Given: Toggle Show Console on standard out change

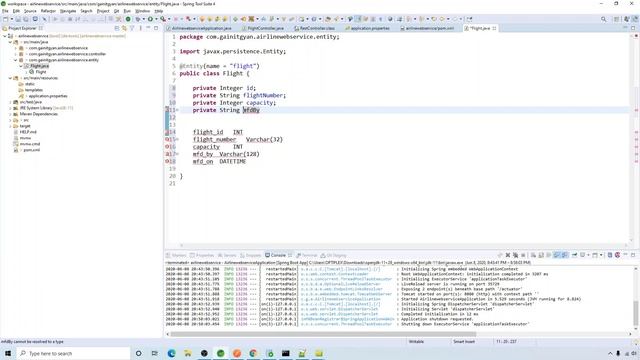Looking at the screenshot, I should coord(557,255).
